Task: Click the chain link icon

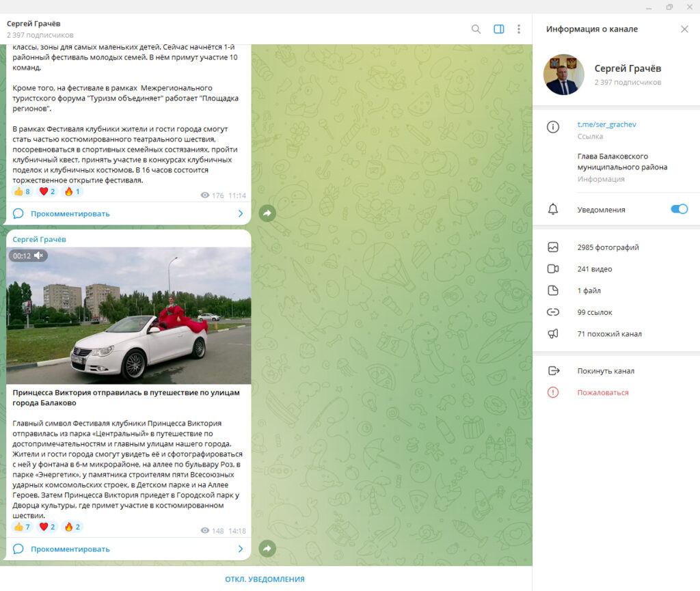Action: pos(552,312)
